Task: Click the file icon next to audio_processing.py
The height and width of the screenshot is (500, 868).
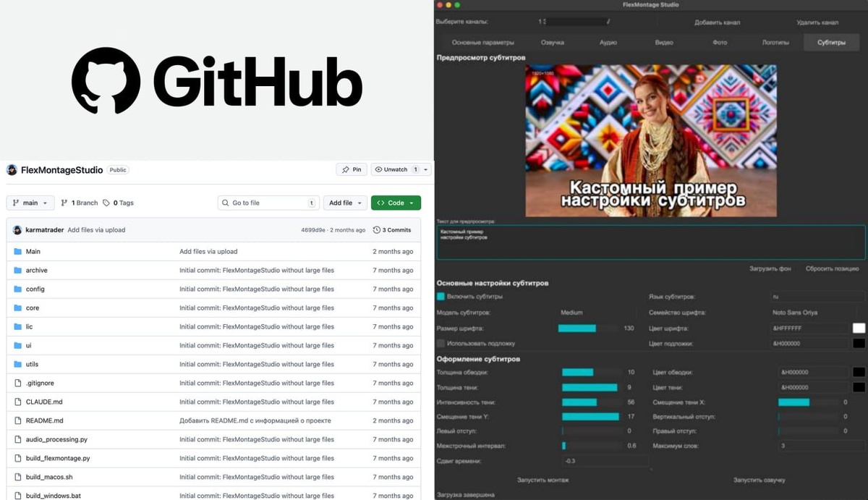Action: click(x=19, y=439)
